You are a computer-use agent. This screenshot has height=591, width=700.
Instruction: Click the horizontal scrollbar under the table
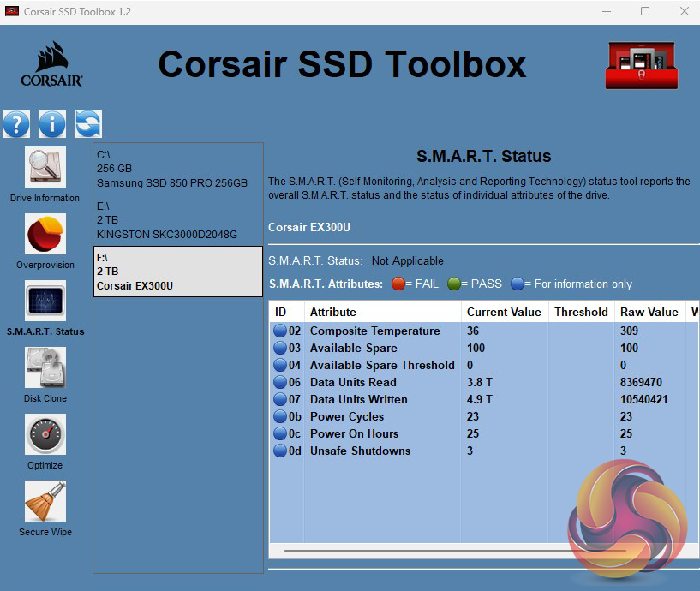[428, 551]
